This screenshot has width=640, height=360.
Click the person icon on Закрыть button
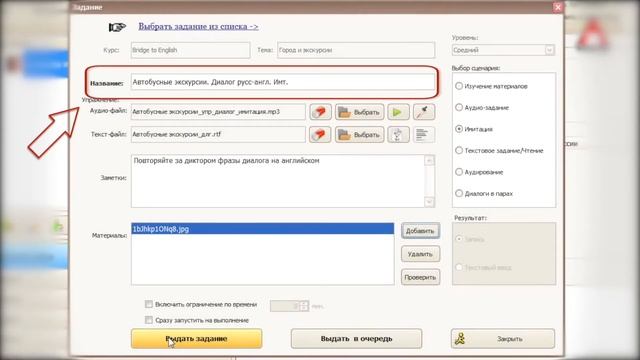click(x=460, y=339)
